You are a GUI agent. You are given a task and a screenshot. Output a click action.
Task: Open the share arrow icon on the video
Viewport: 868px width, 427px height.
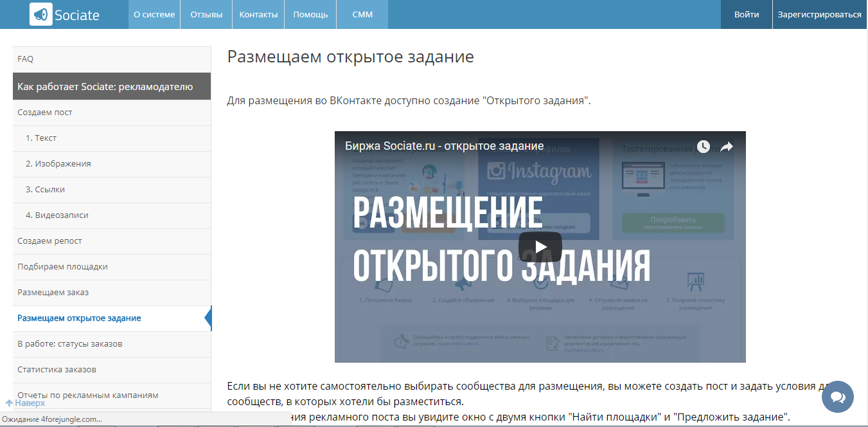click(726, 147)
